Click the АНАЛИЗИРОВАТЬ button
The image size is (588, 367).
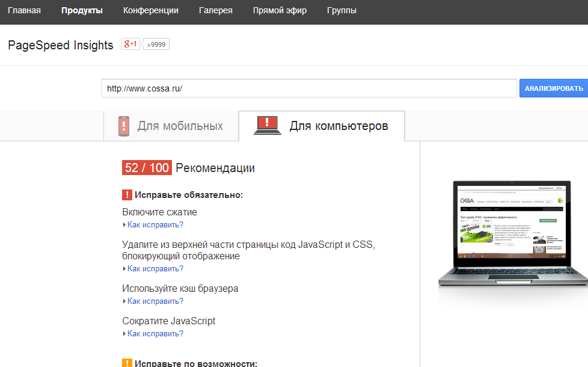point(554,88)
